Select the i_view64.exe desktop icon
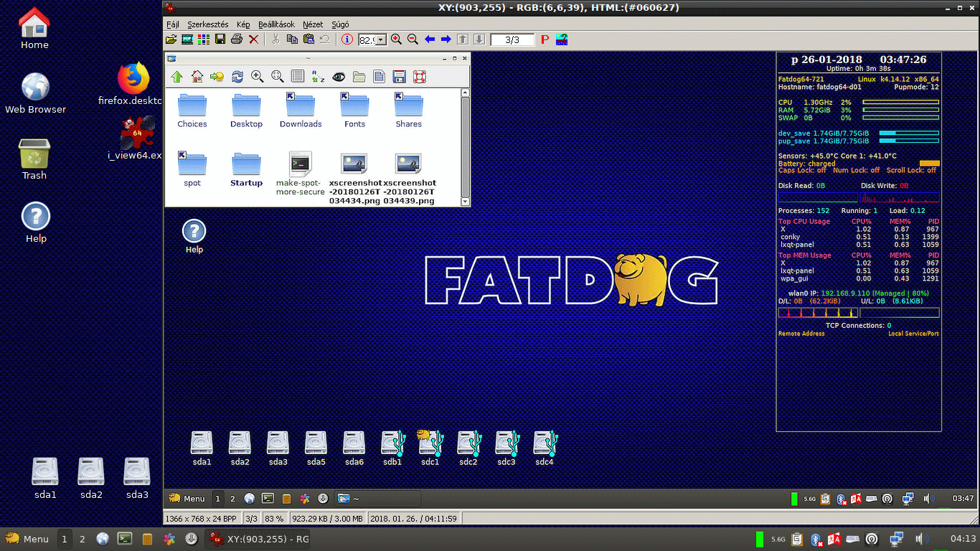 tap(136, 138)
